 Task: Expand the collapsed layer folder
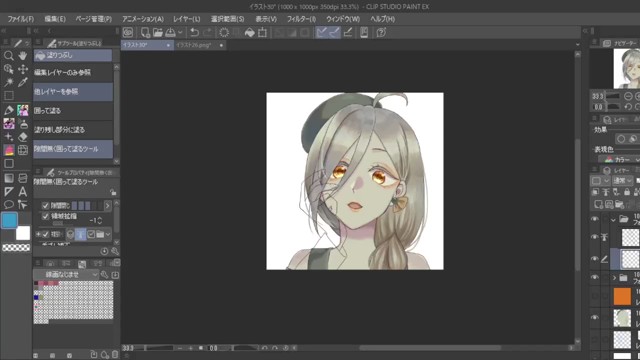point(614,278)
